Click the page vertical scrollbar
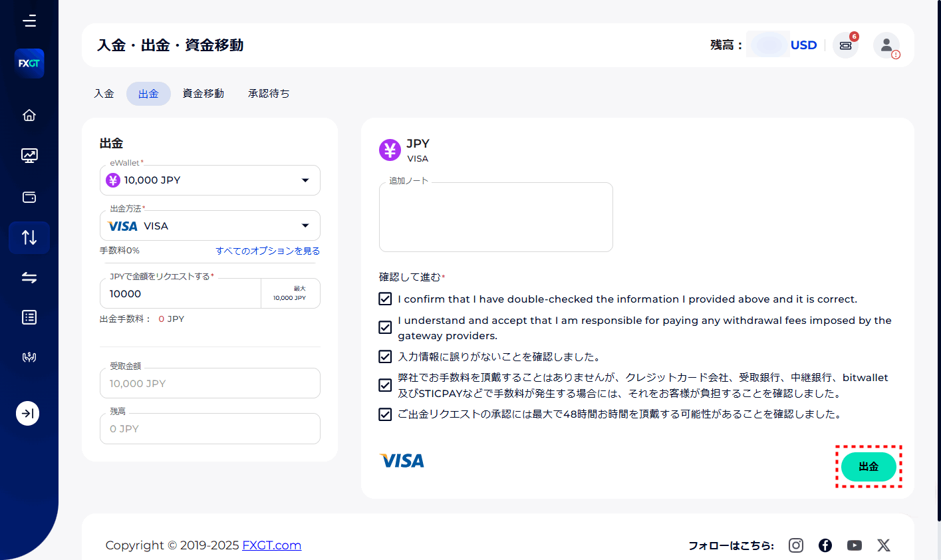The image size is (941, 560). [938, 261]
